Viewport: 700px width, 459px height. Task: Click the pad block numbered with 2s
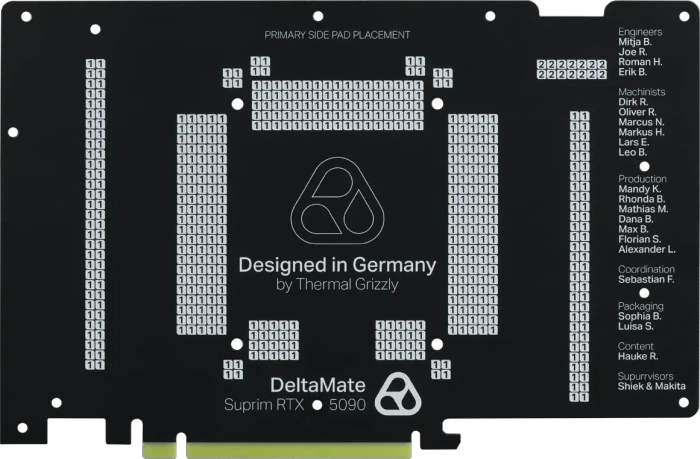(x=571, y=69)
